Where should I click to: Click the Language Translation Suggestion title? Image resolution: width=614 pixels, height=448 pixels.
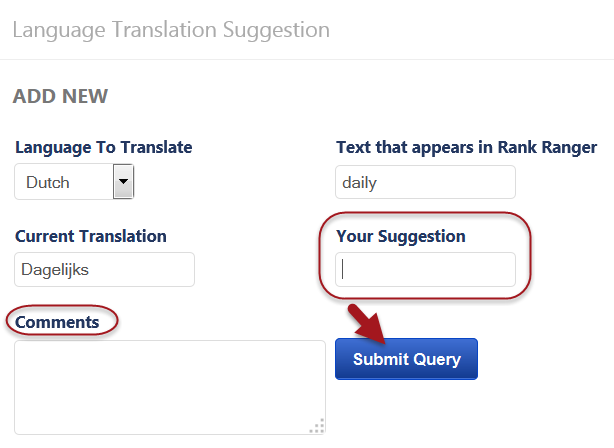[171, 29]
